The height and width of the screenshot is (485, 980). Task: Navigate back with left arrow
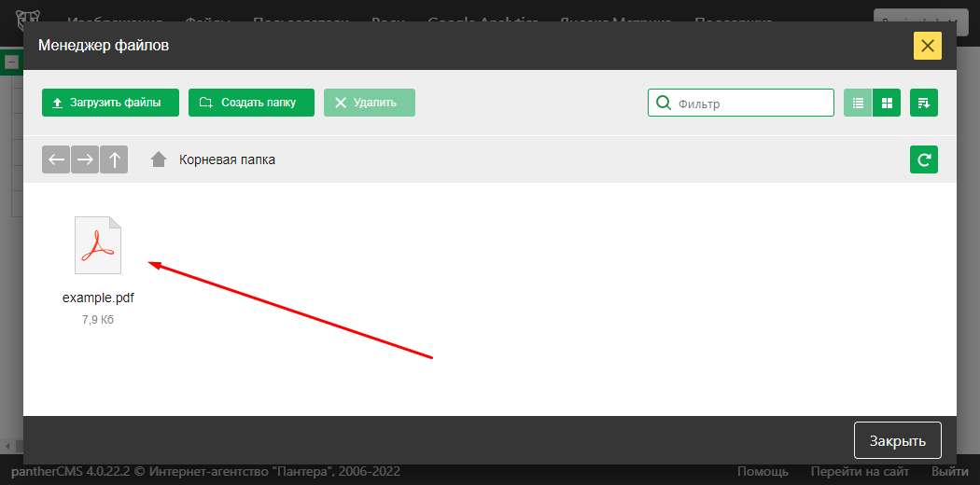click(x=56, y=159)
